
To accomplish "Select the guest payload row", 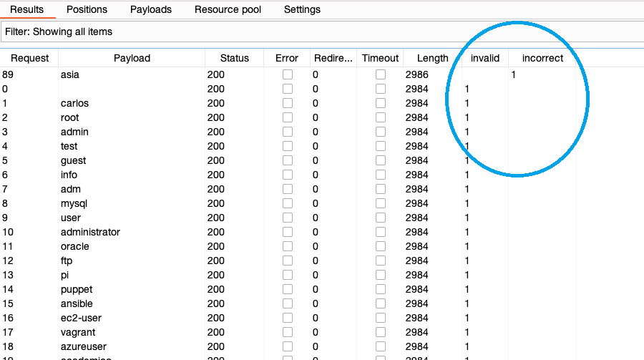I will pos(322,160).
